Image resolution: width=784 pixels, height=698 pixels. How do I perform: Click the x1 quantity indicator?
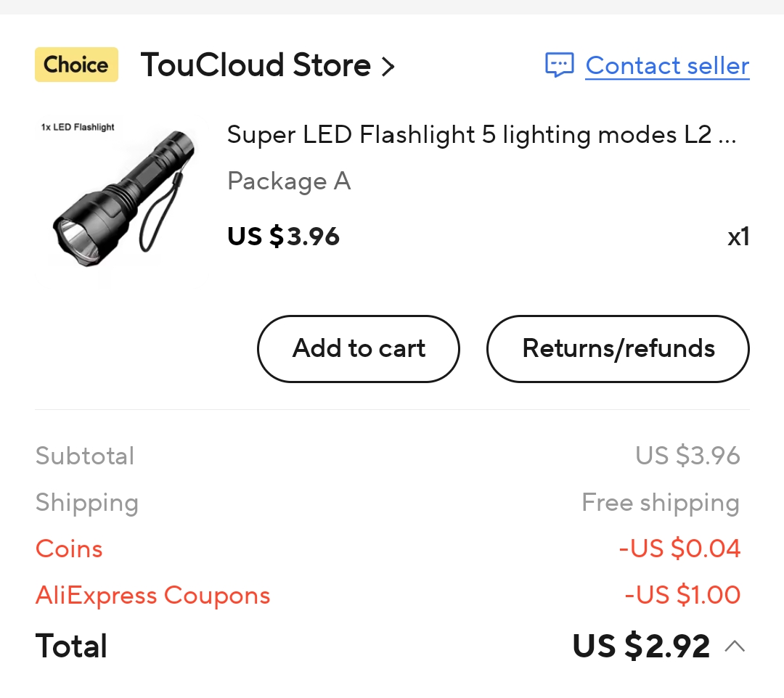pos(738,237)
